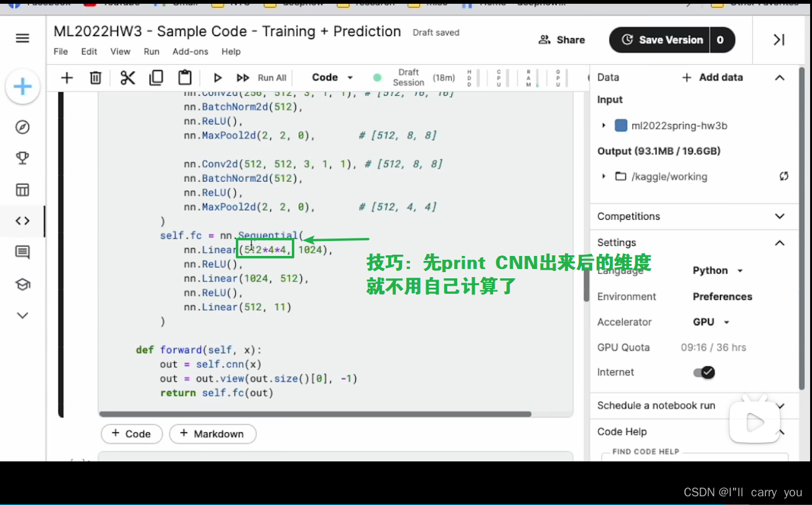Open the Code cell type dropdown
Image resolution: width=812 pixels, height=505 pixels.
(x=332, y=77)
